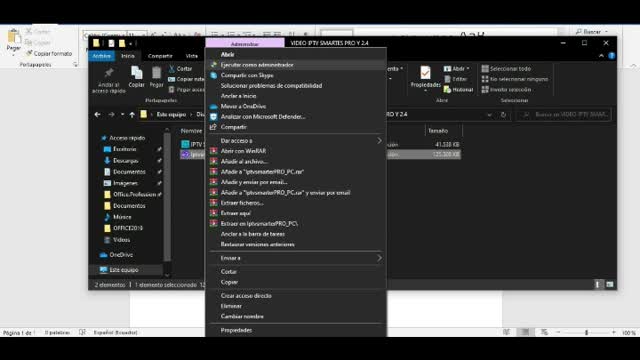Open recent locations dropdown arrow
The width and height of the screenshot is (640, 360).
[122, 115]
